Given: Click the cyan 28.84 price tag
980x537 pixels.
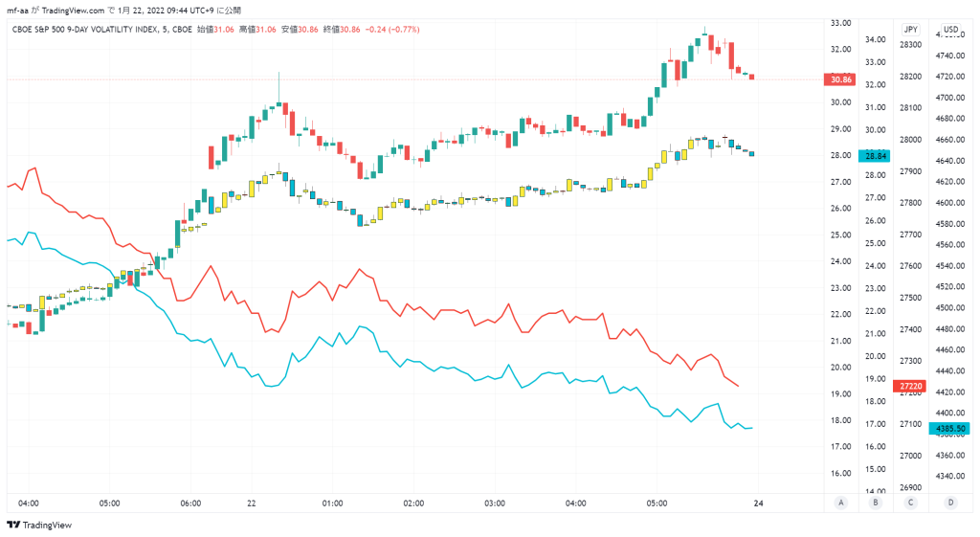Looking at the screenshot, I should pyautogui.click(x=875, y=156).
